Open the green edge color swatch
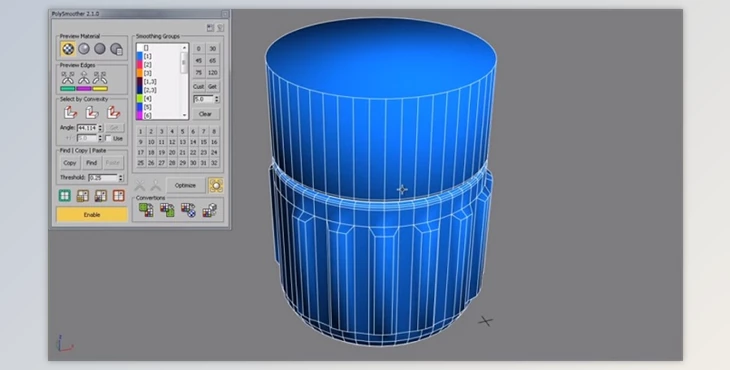This screenshot has width=730, height=370. click(68, 88)
